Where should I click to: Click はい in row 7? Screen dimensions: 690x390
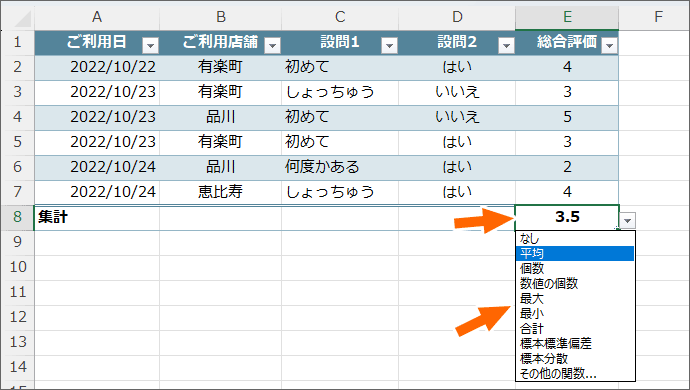coord(457,192)
